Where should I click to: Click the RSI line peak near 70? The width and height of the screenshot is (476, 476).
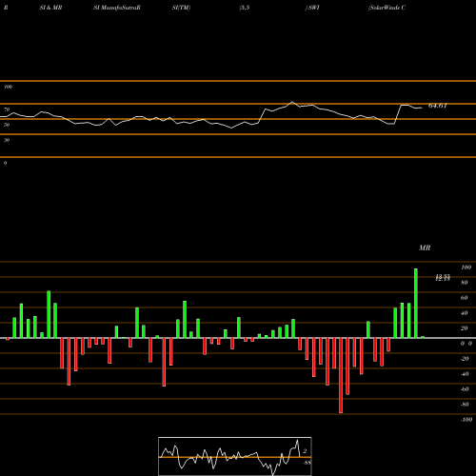pos(292,102)
